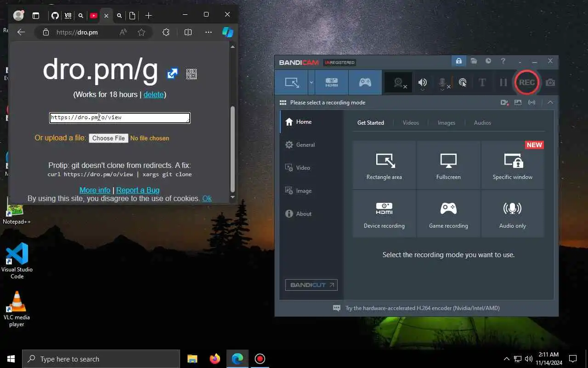Image resolution: width=588 pixels, height=368 pixels.
Task: Toggle the webcam overlay in Bandicam
Action: (398, 82)
